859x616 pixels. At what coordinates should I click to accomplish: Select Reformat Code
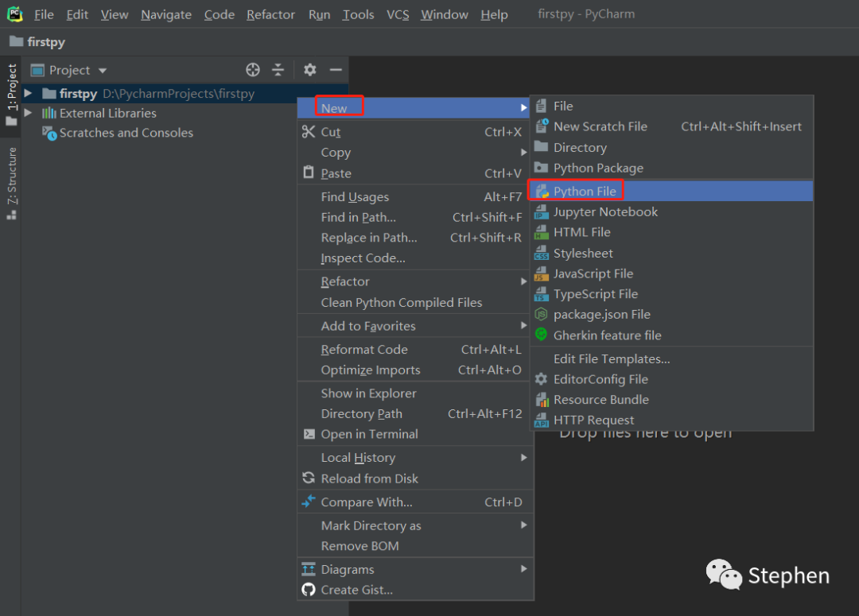[x=415, y=350]
